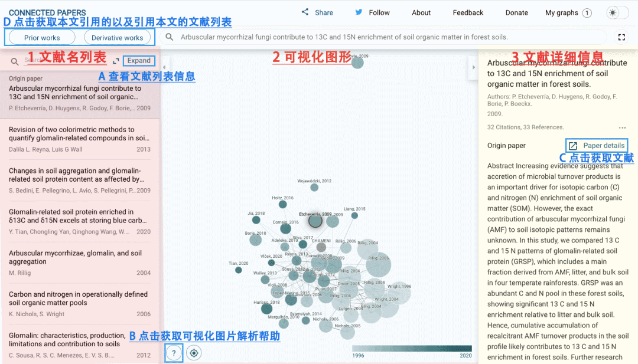This screenshot has height=364, width=638.
Task: Click the Wojewódzki 2012 graph node
Action: point(314,187)
